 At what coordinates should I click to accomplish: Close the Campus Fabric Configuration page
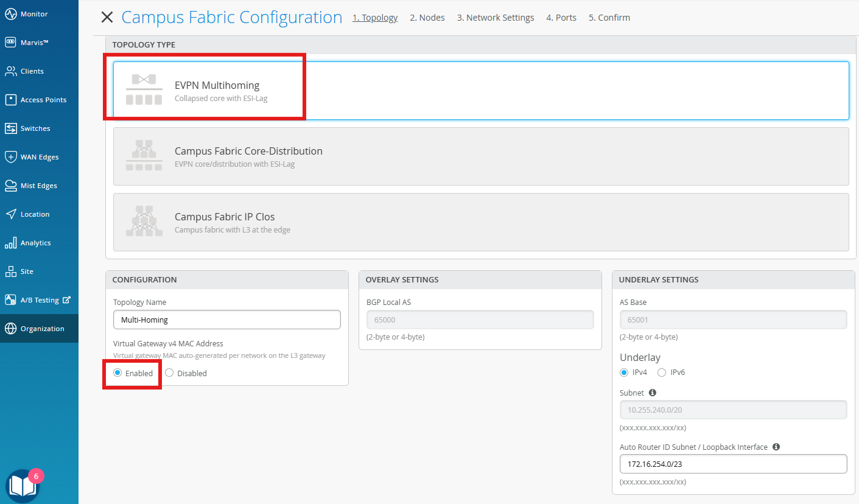107,18
